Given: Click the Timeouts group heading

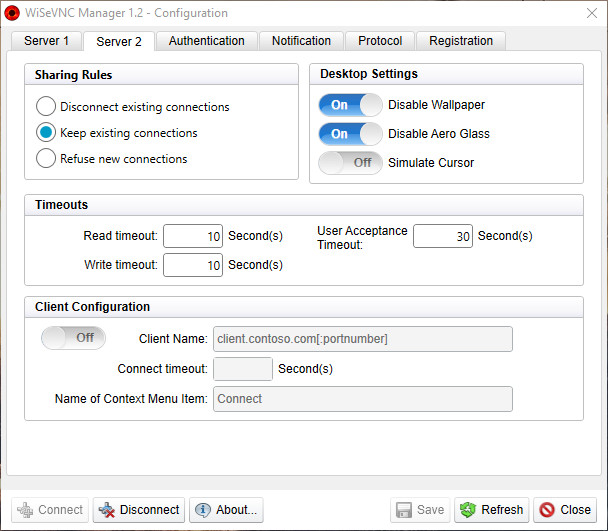Looking at the screenshot, I should (61, 204).
